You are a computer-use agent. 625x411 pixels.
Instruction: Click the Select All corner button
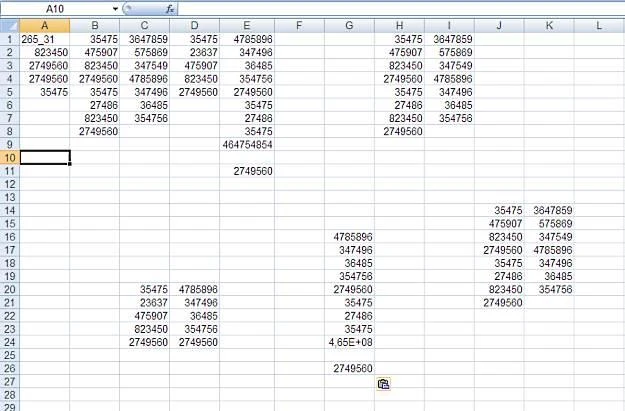[x=9, y=25]
